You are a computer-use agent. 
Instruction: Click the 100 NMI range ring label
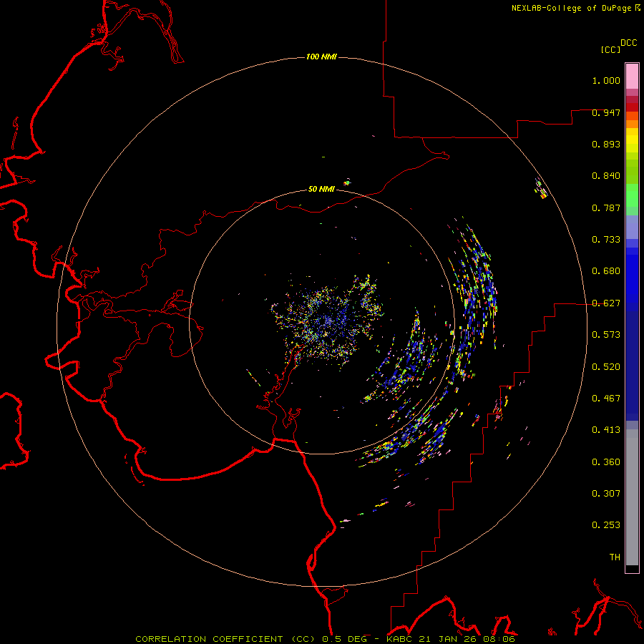[x=321, y=57]
